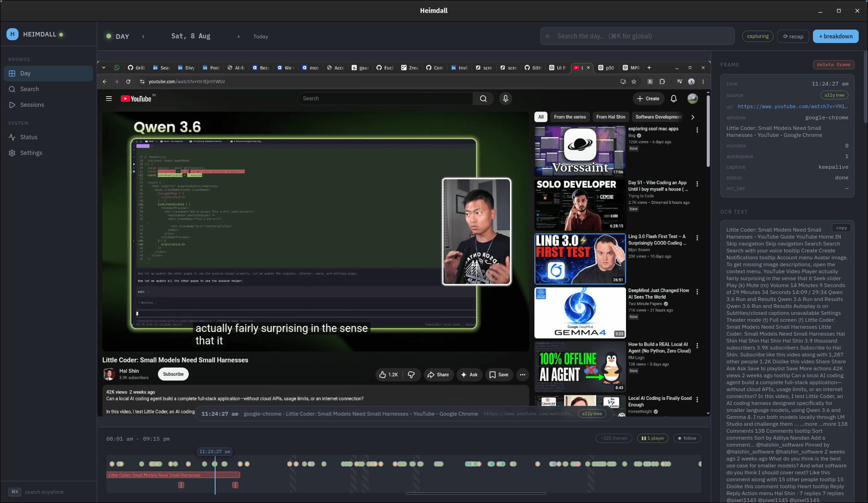Image resolution: width=868 pixels, height=503 pixels.
Task: Subscribe to Hal Shin's channel
Action: [x=173, y=374]
